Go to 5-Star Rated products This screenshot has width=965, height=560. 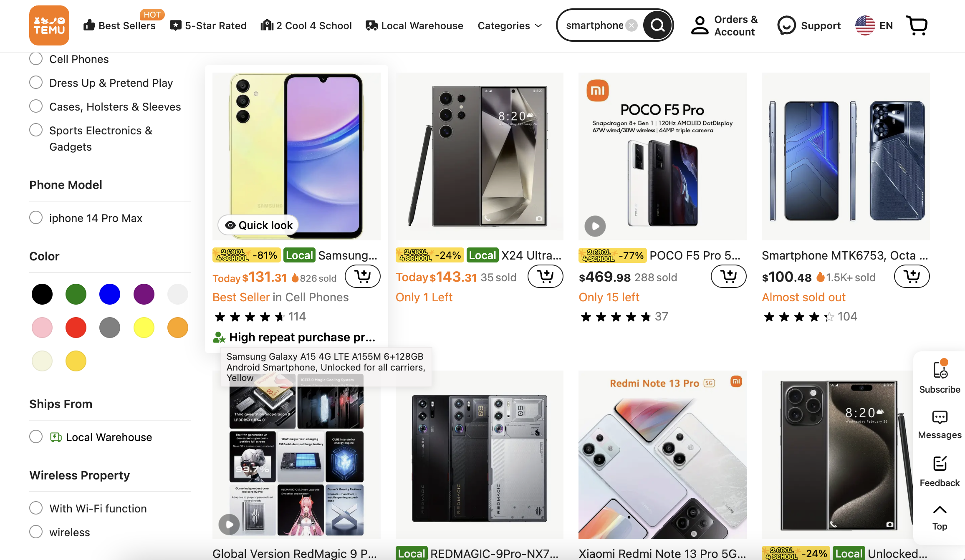(x=208, y=25)
